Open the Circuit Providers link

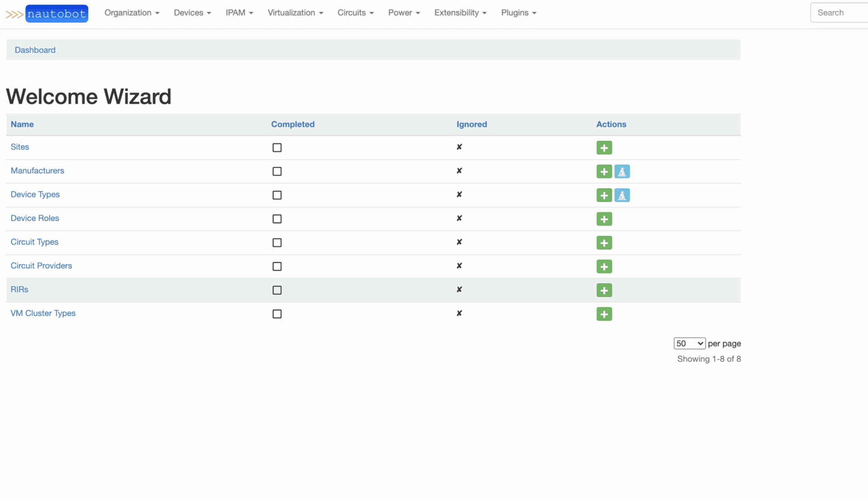click(x=41, y=266)
